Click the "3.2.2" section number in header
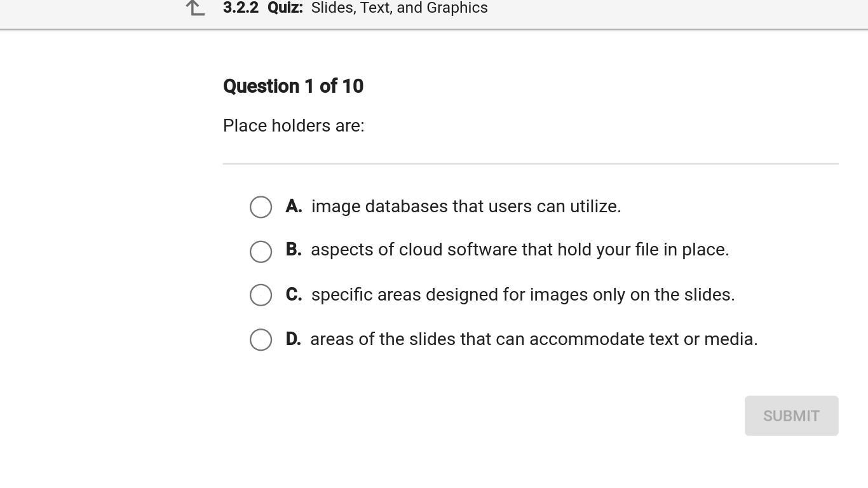868x488 pixels. 241,8
